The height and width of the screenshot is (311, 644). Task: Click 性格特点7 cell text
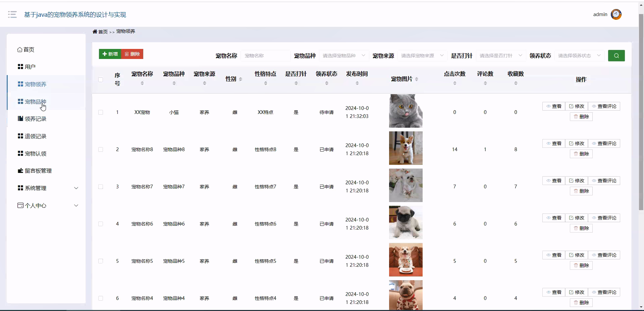pos(266,187)
